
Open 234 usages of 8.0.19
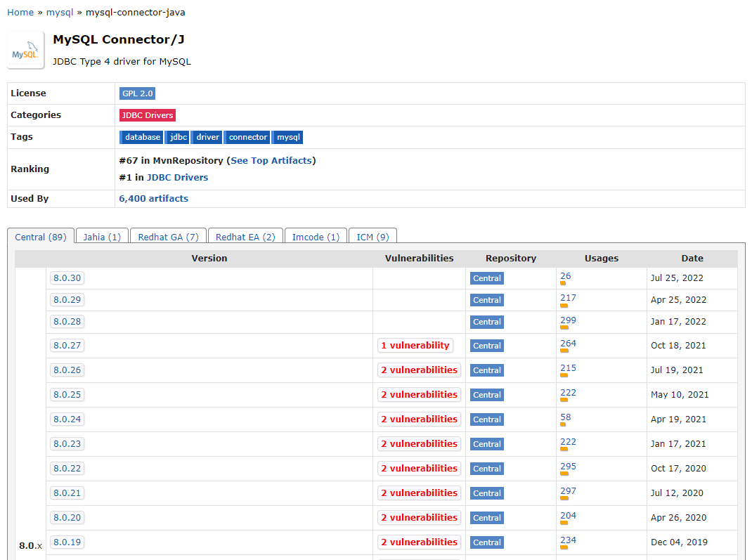tap(569, 540)
